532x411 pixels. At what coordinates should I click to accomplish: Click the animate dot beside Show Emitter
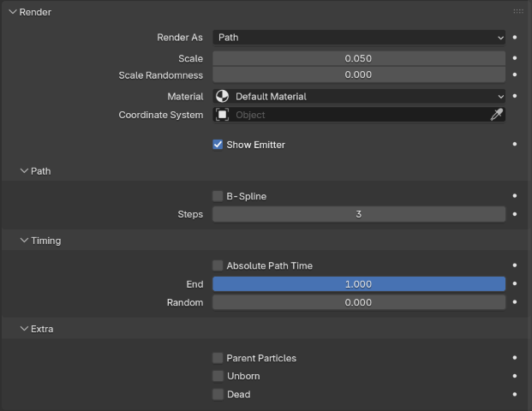515,145
